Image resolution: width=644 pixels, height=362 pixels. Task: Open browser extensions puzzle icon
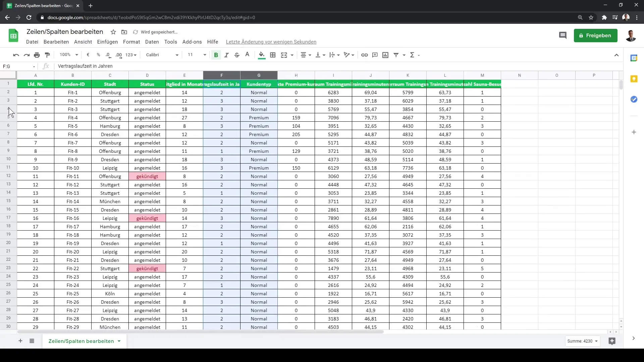pyautogui.click(x=604, y=17)
